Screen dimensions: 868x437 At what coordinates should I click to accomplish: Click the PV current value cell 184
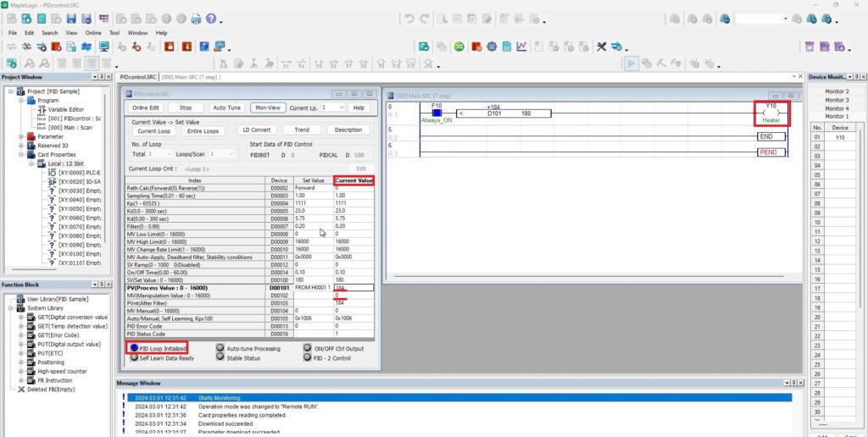click(353, 288)
